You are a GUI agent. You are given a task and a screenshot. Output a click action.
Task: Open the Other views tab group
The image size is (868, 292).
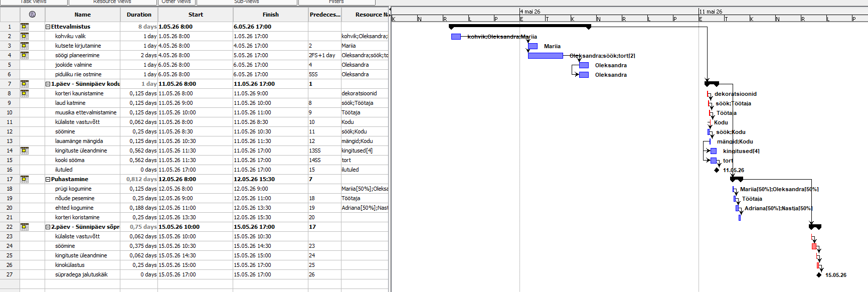[176, 2]
